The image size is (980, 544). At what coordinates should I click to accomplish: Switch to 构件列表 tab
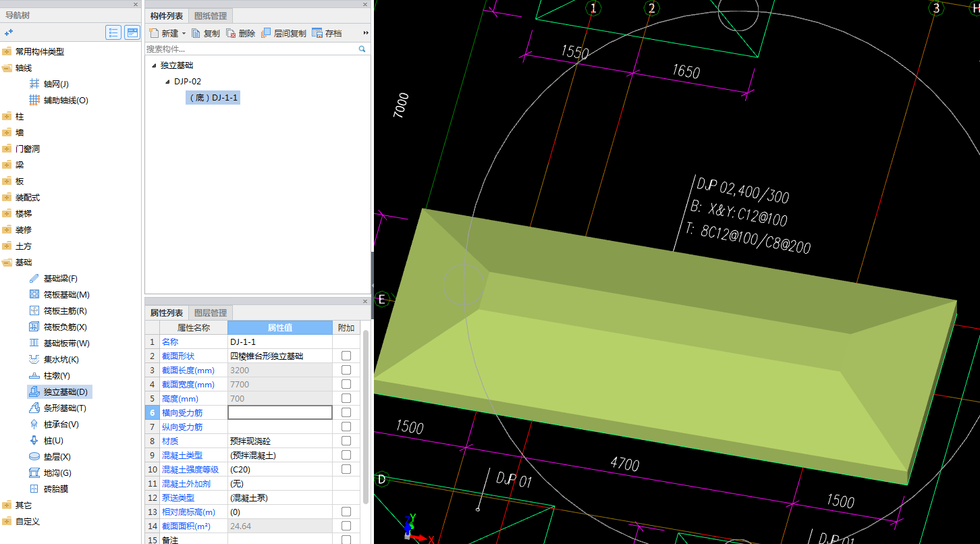(167, 16)
